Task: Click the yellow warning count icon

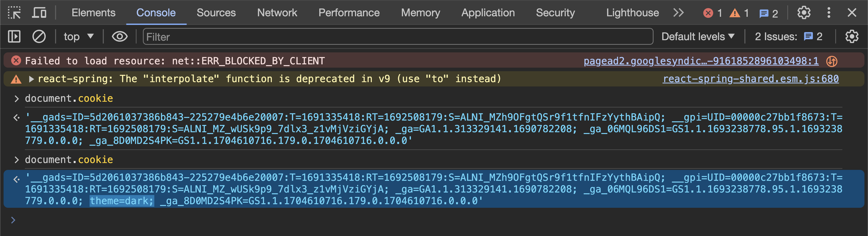Action: coord(735,13)
